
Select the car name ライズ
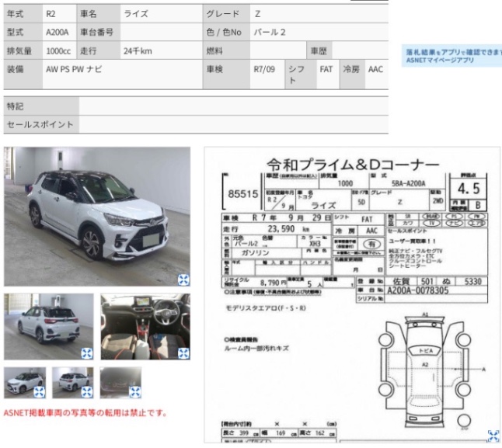136,14
